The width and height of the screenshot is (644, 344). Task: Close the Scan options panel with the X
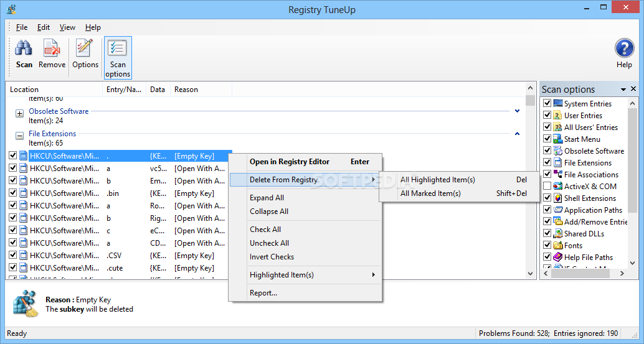(x=633, y=89)
